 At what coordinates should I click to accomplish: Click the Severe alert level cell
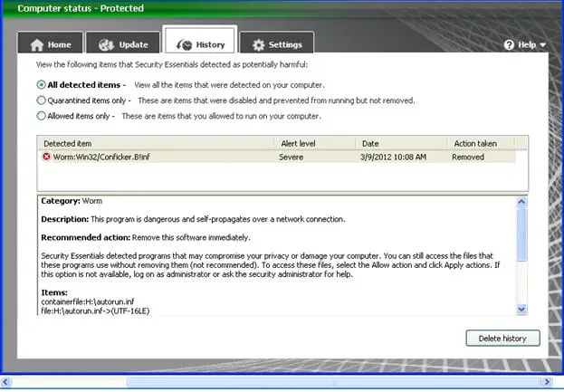291,158
